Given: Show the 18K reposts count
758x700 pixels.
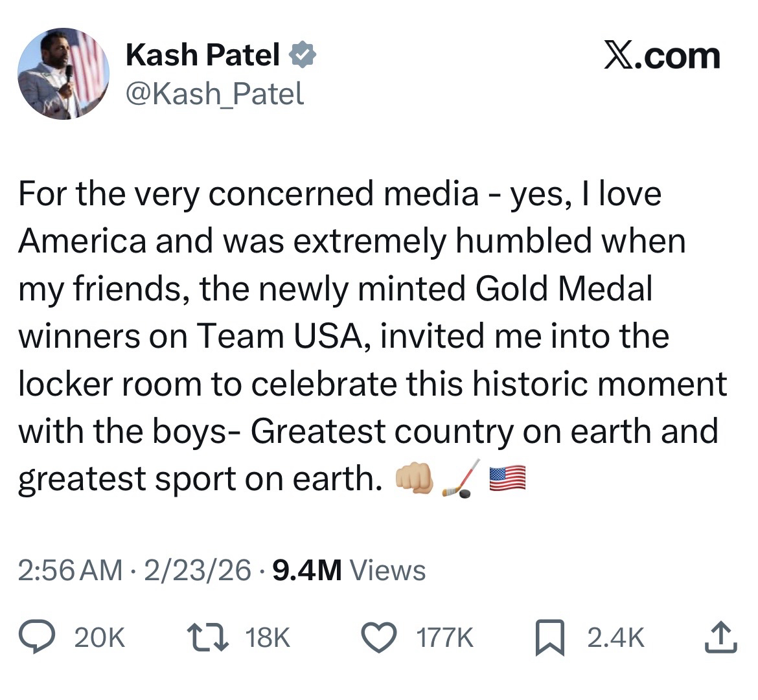Looking at the screenshot, I should 268,639.
